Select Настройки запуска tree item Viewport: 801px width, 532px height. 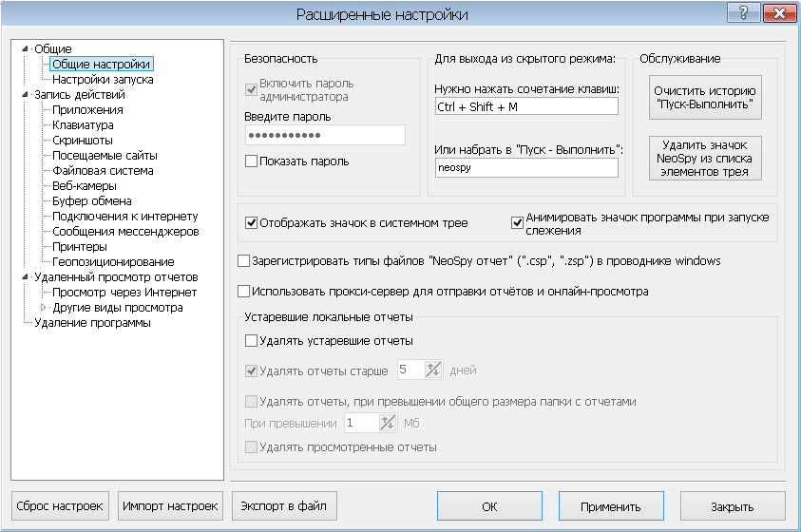103,80
